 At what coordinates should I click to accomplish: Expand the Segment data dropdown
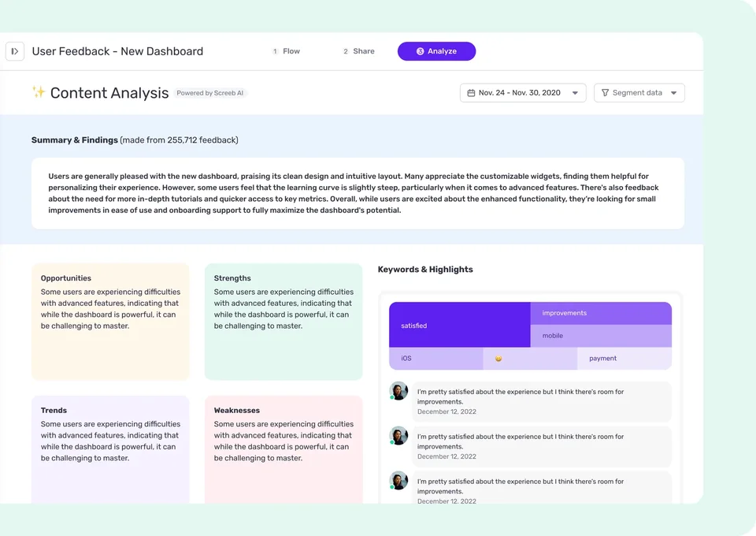[639, 93]
